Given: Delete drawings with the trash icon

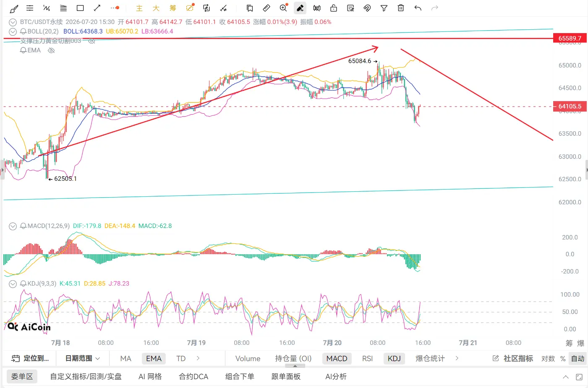Looking at the screenshot, I should [x=401, y=8].
